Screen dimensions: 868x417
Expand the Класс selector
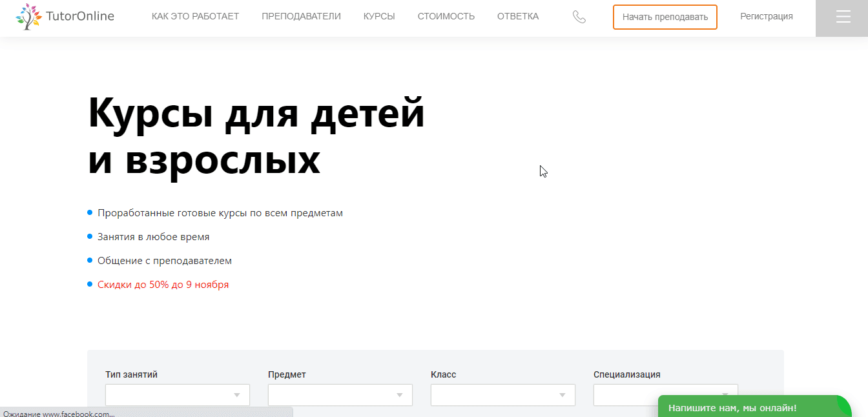(502, 394)
